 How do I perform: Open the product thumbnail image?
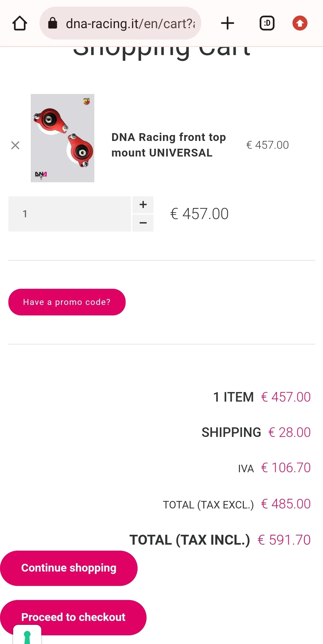[63, 138]
